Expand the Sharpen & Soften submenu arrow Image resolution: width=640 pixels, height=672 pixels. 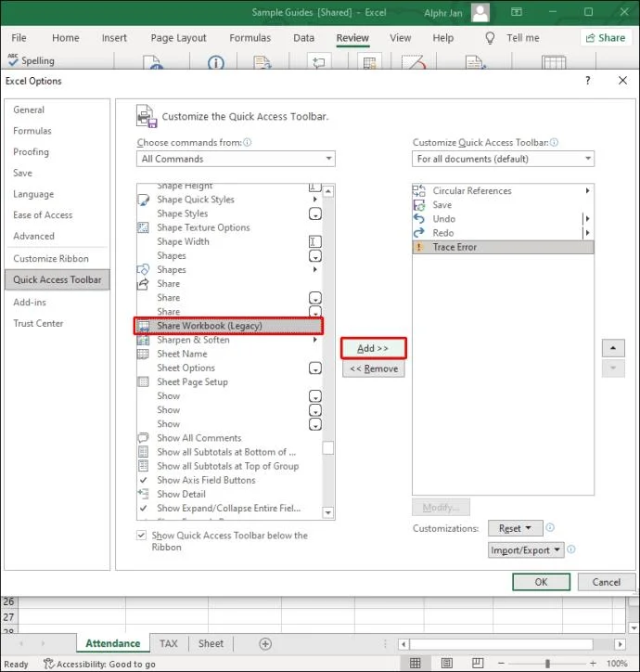tap(314, 340)
